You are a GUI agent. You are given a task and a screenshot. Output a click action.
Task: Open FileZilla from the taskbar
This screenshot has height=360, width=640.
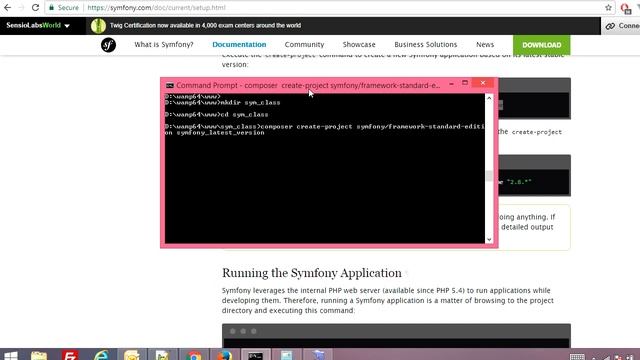click(x=70, y=356)
